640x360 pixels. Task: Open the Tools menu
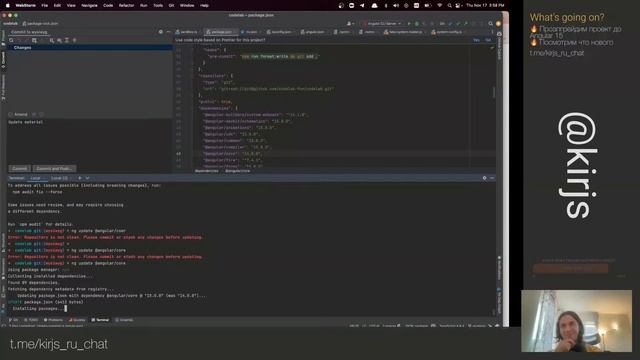pyautogui.click(x=158, y=5)
